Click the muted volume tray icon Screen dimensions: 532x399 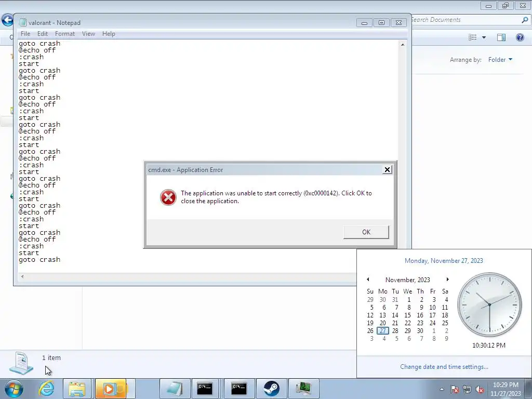[x=480, y=390]
